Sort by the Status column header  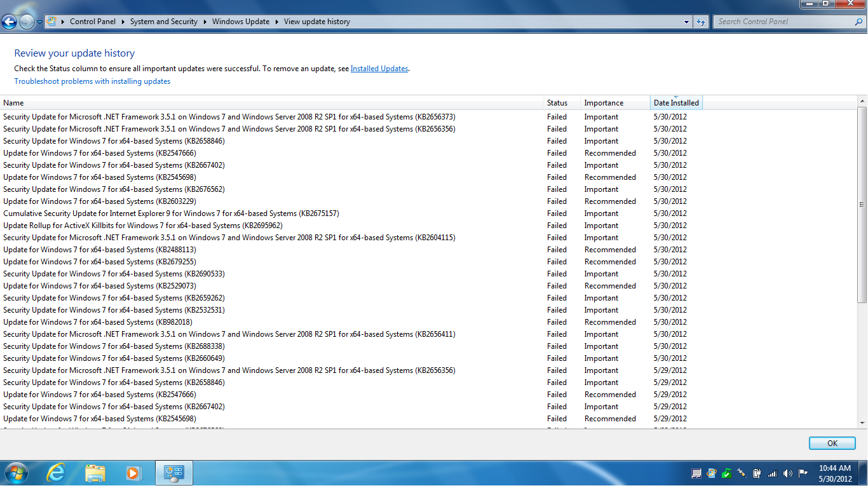pos(562,103)
